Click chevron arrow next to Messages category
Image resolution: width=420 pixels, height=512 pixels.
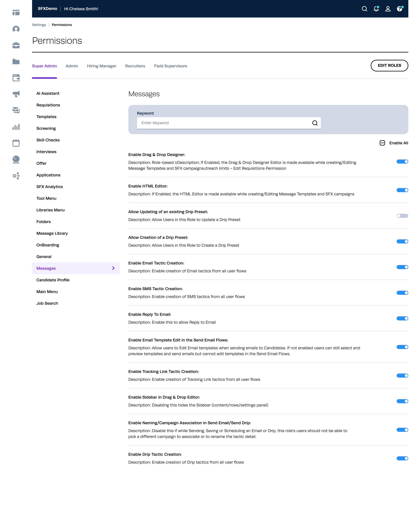point(113,268)
